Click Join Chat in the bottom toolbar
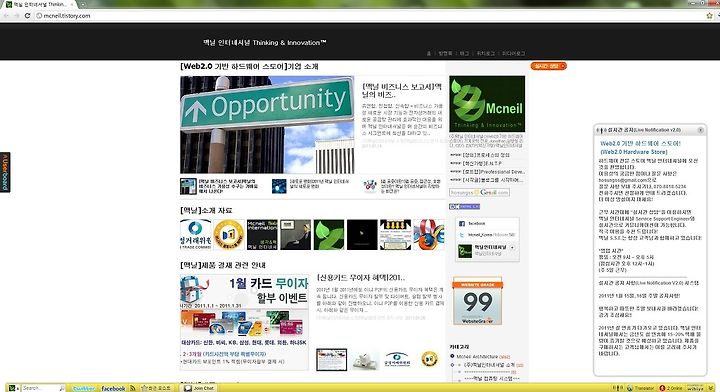 (199, 388)
